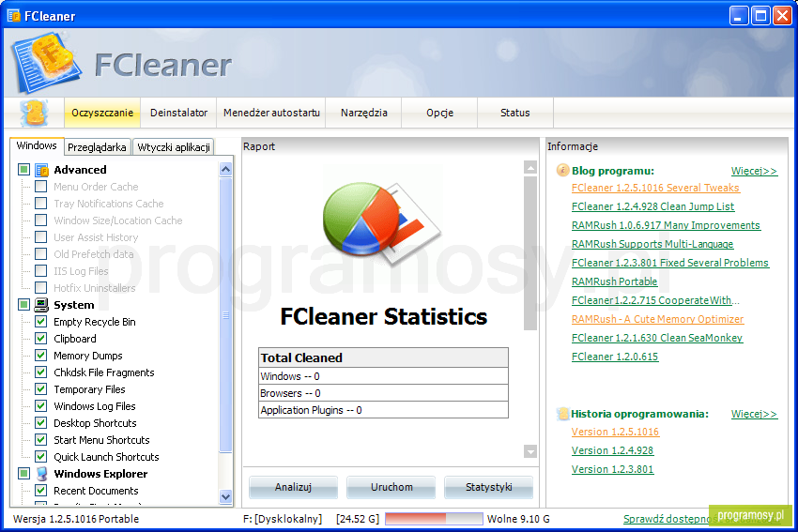Open the Oczyszczanie tab
The image size is (798, 532).
(102, 113)
